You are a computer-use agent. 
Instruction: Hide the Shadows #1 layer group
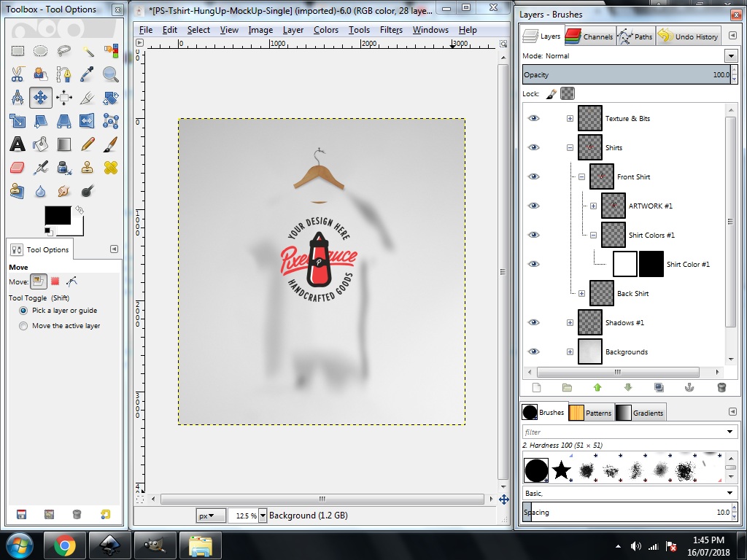point(534,322)
